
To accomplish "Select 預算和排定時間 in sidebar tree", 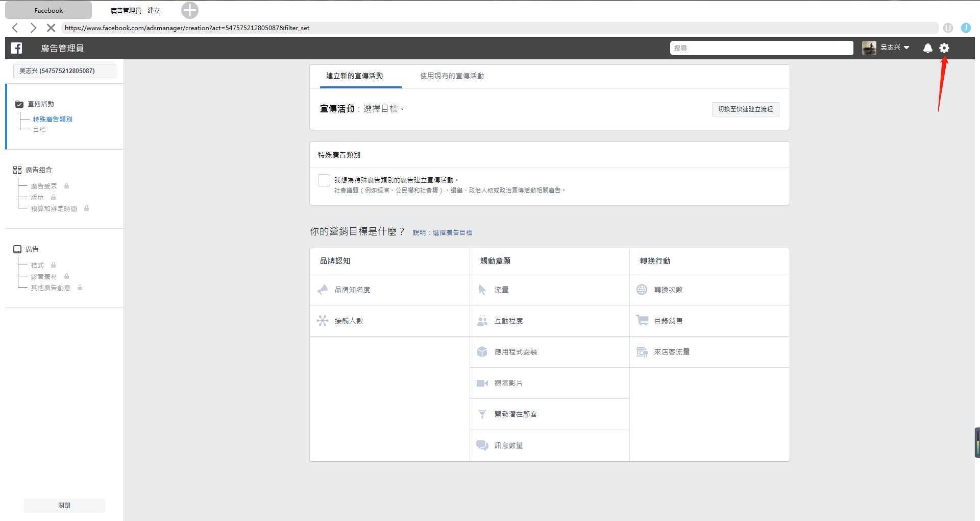I will pyautogui.click(x=54, y=209).
